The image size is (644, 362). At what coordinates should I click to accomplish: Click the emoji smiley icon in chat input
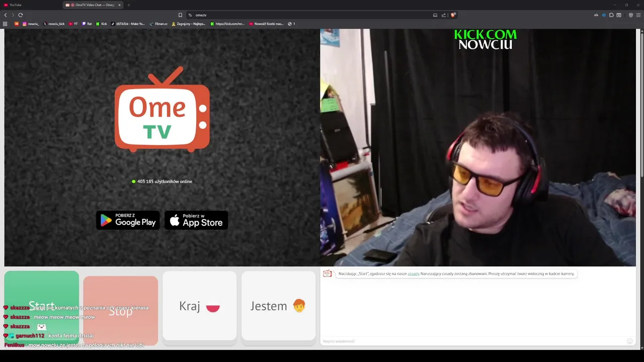(x=629, y=341)
